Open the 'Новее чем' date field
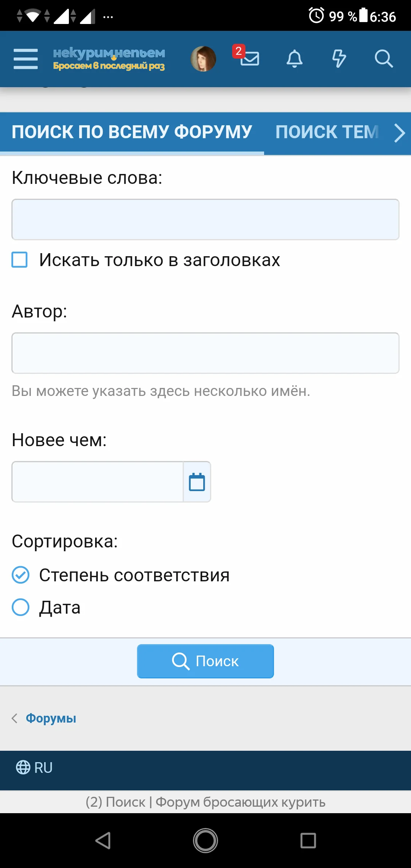Screen dimensions: 411x868 click(x=97, y=482)
